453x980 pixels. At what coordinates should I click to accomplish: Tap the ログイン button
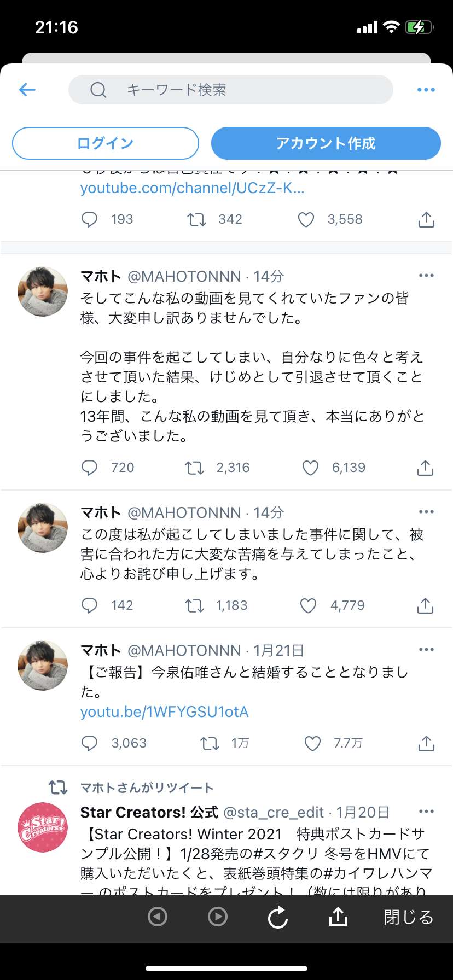click(x=106, y=143)
